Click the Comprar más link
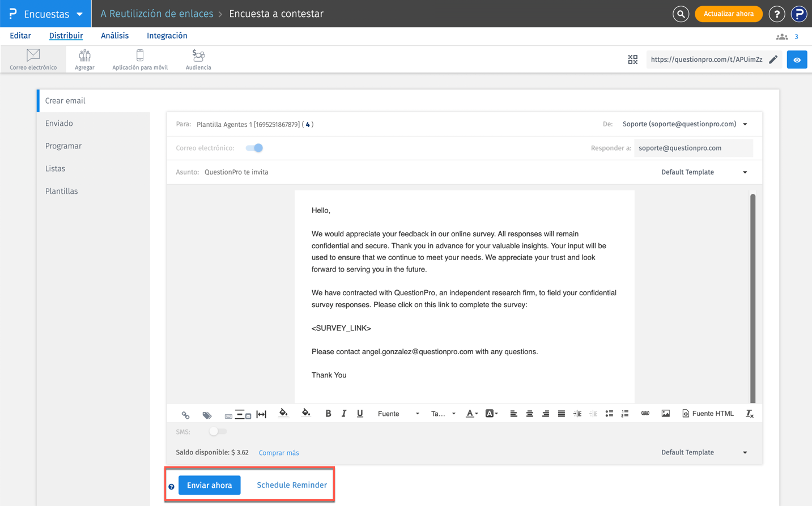 point(279,453)
